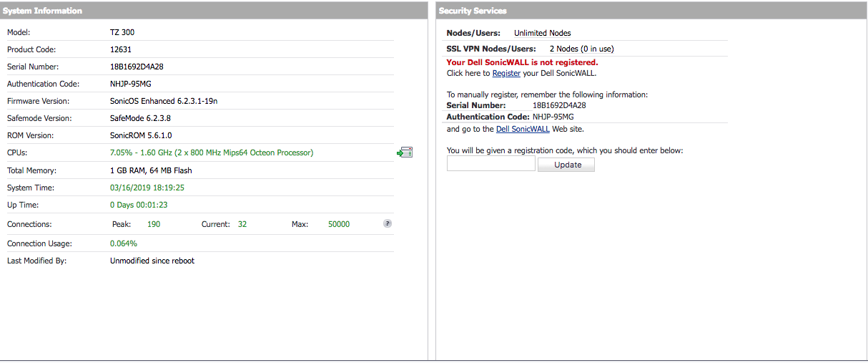This screenshot has height=363, width=868.
Task: Select the Connection Usage label
Action: pos(39,243)
